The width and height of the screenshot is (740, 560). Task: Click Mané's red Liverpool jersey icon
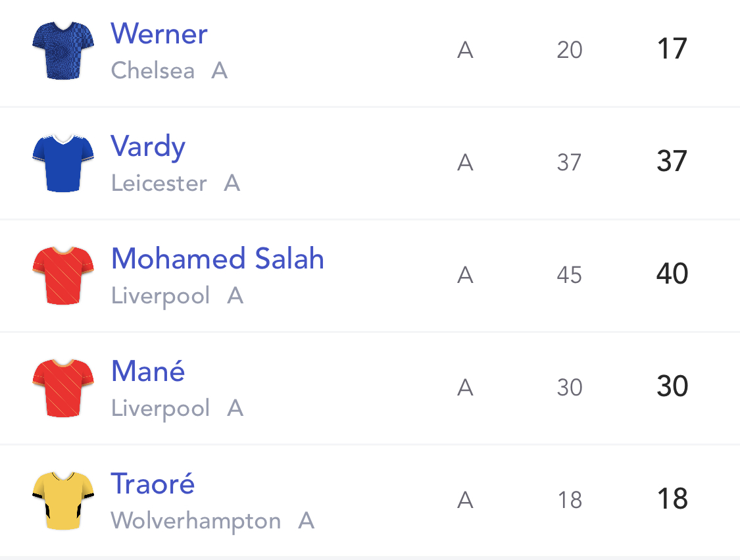pyautogui.click(x=63, y=388)
